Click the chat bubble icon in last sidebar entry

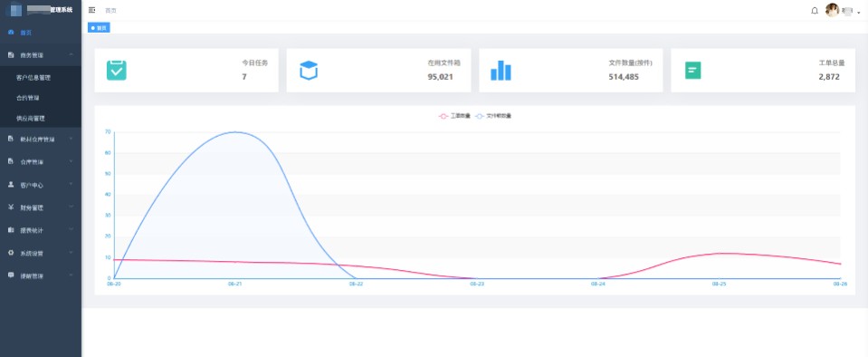11,275
